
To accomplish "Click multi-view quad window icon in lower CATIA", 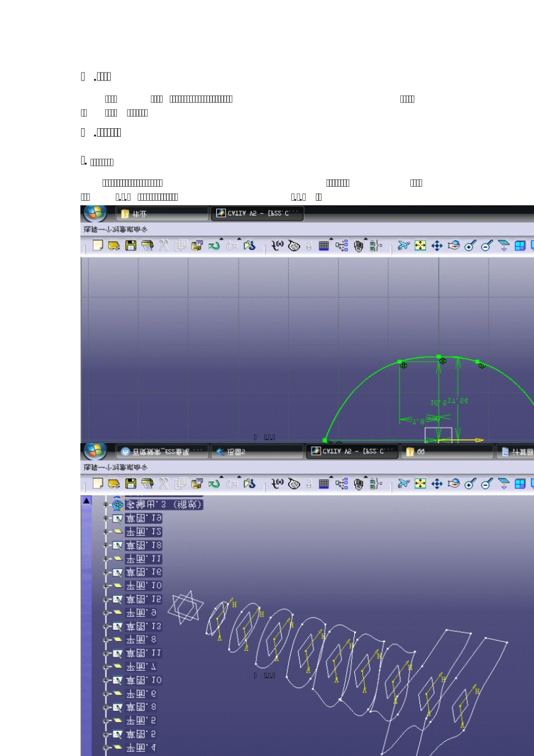I will click(x=520, y=483).
